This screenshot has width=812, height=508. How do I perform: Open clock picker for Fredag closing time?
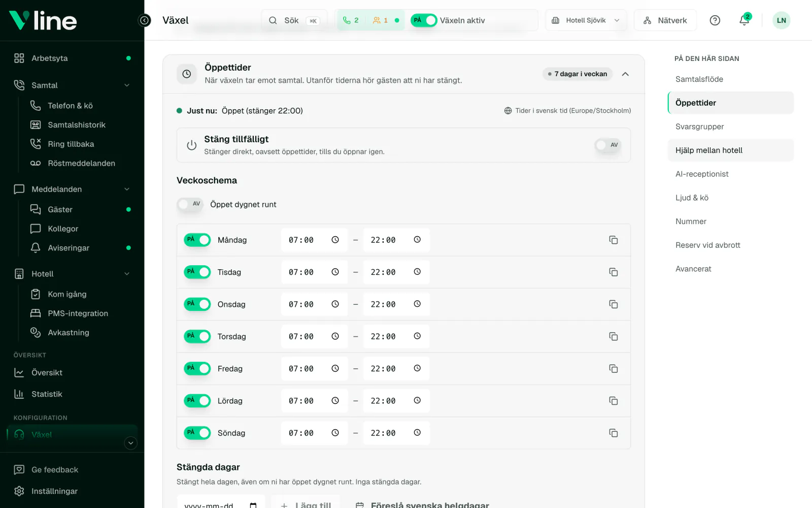(x=417, y=368)
